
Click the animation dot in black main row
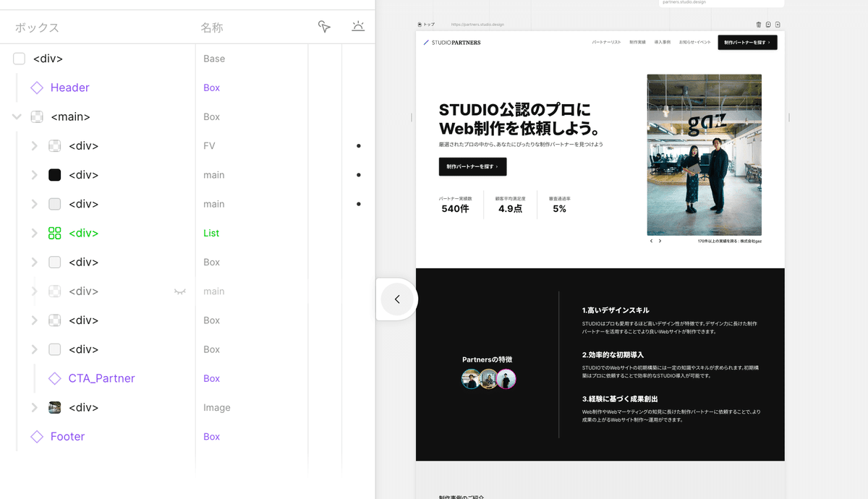pos(358,175)
